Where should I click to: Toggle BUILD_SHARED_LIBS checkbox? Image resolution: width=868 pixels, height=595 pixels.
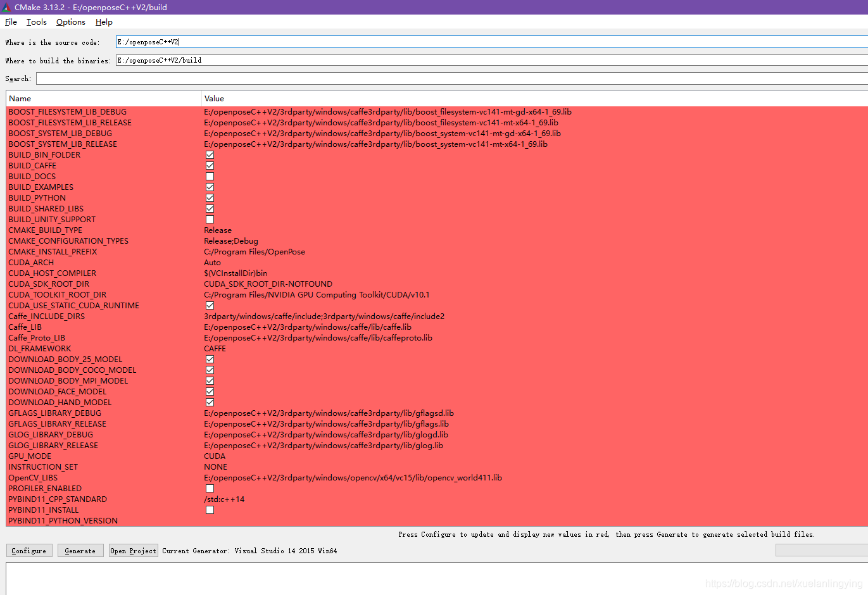[210, 209]
